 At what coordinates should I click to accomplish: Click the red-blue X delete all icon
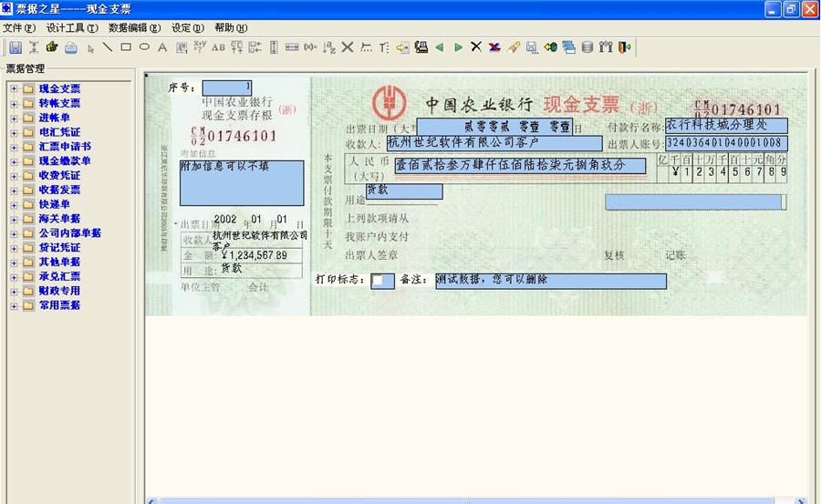494,47
